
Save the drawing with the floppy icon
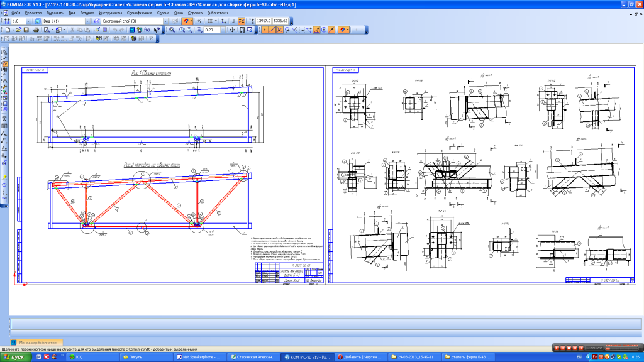(26, 30)
